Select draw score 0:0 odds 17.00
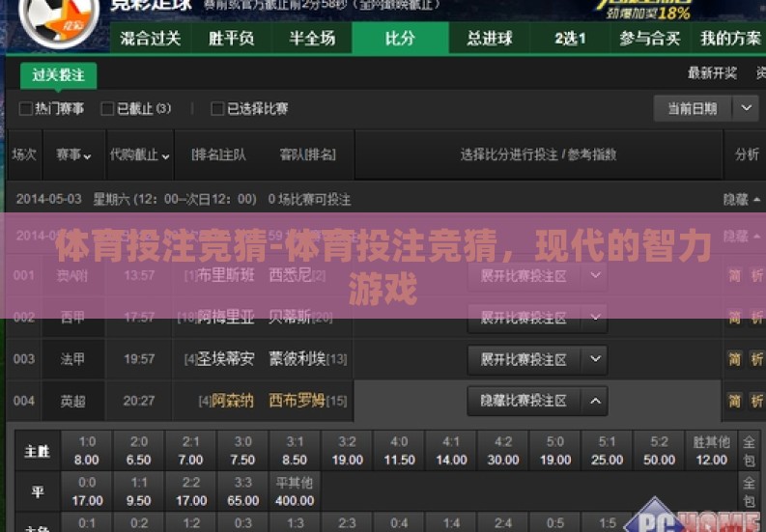The width and height of the screenshot is (766, 532). coord(87,491)
